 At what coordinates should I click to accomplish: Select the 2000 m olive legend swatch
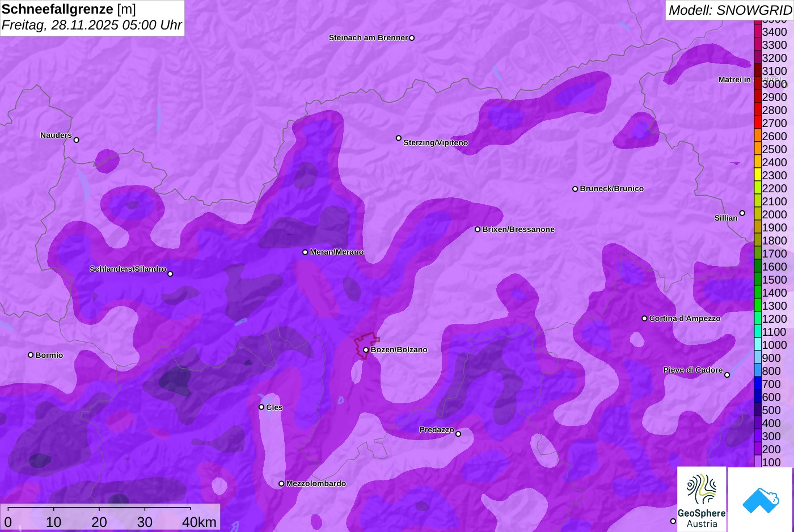(x=758, y=214)
